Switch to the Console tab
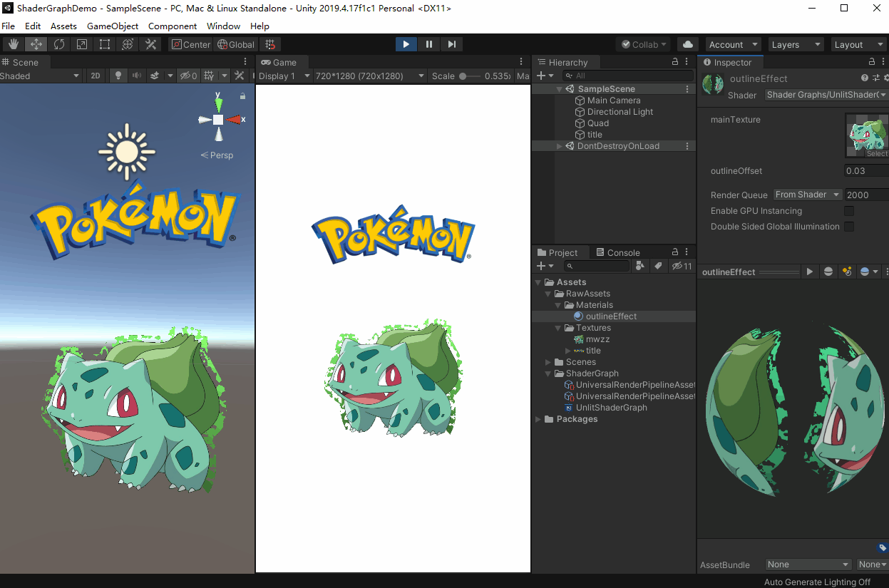This screenshot has height=588, width=889. (x=617, y=252)
